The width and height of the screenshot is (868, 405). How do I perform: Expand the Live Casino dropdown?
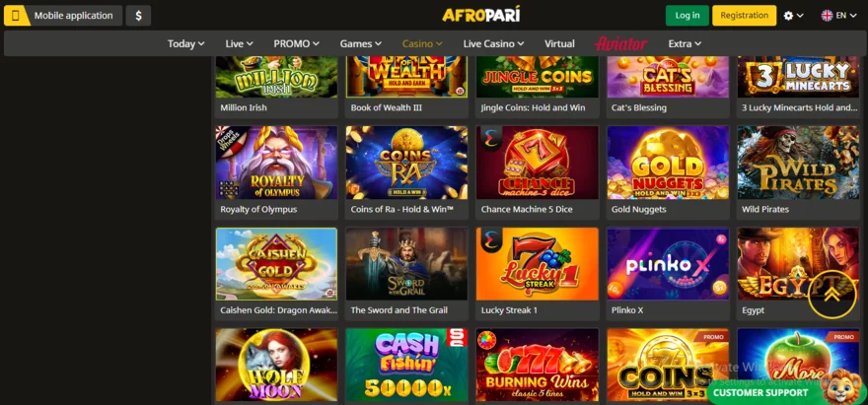pos(494,43)
